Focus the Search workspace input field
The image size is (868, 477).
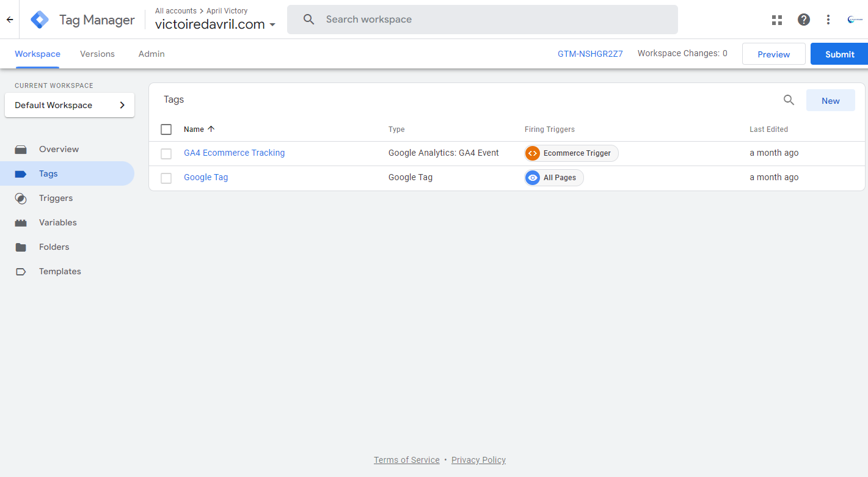point(483,20)
